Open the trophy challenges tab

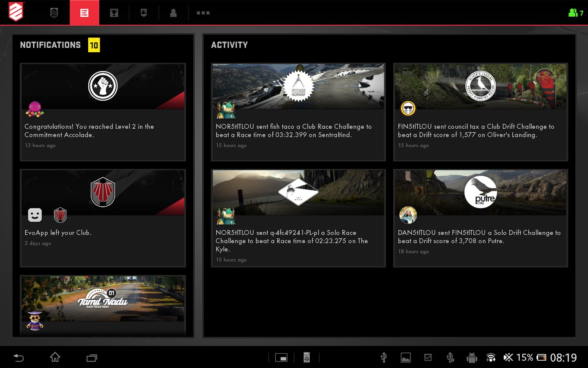114,13
